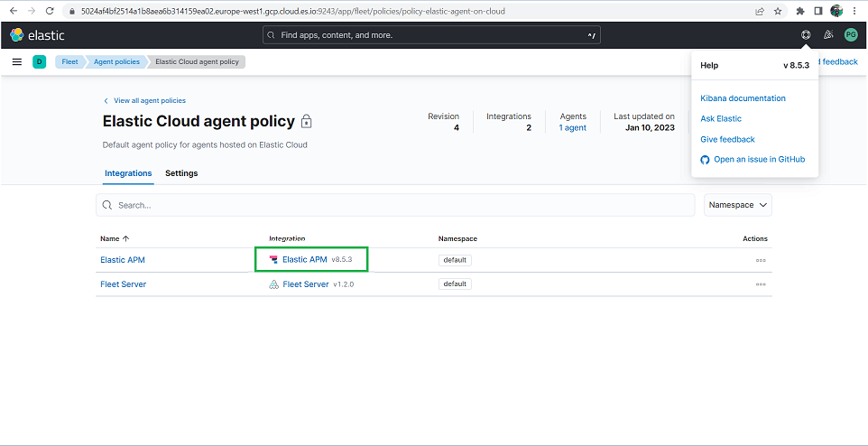This screenshot has width=868, height=446.
Task: Click the Chrome profile picture
Action: pos(836,11)
